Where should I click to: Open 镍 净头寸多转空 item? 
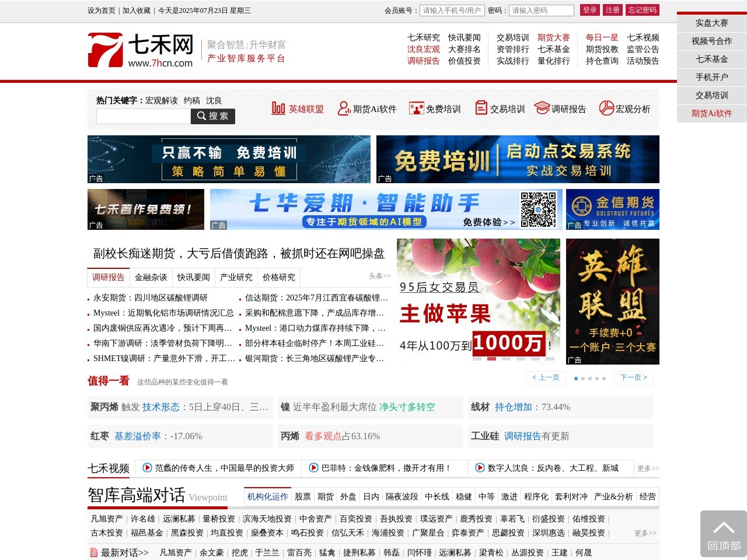tap(371, 407)
